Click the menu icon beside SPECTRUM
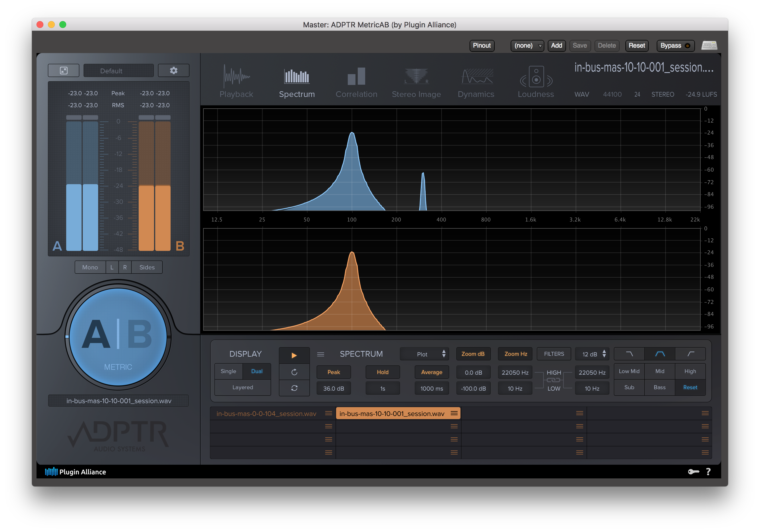This screenshot has height=532, width=760. (x=320, y=354)
